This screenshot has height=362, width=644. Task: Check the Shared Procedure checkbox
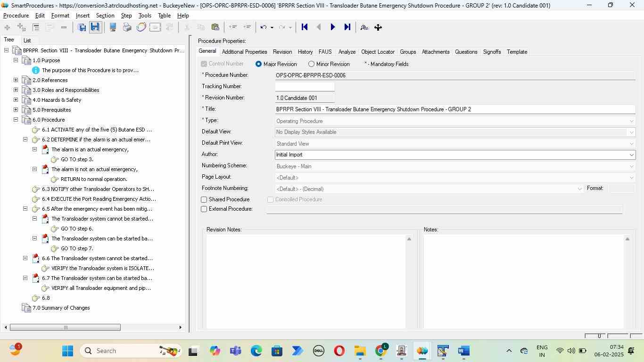tap(204, 200)
